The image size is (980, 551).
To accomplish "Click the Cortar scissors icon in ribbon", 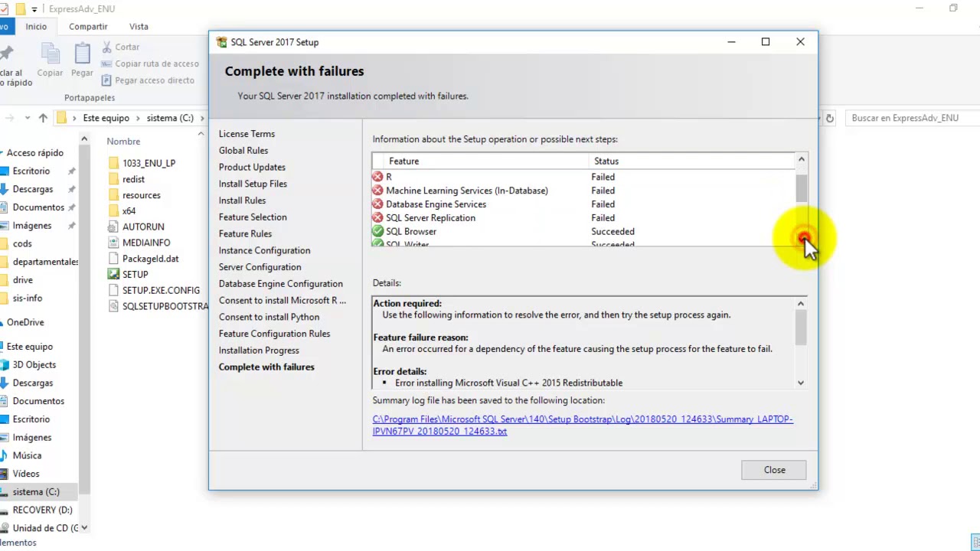I will tap(107, 47).
